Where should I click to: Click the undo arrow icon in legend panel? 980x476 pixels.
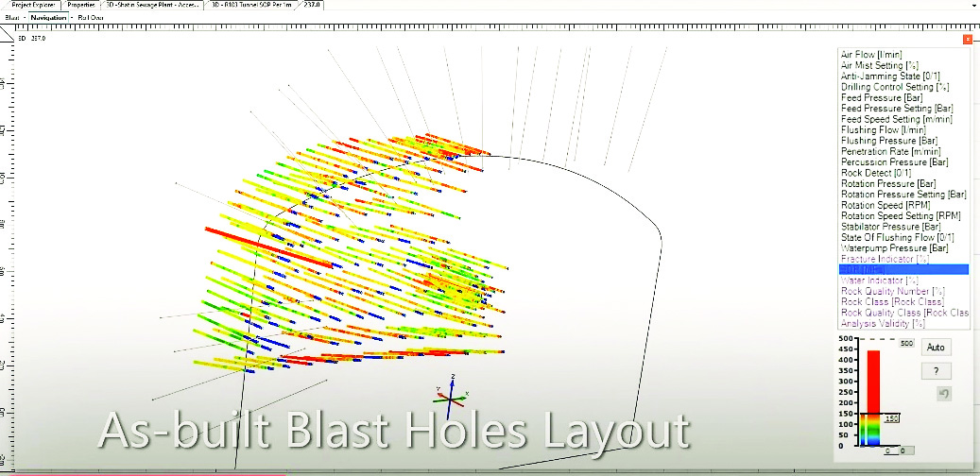(x=942, y=393)
